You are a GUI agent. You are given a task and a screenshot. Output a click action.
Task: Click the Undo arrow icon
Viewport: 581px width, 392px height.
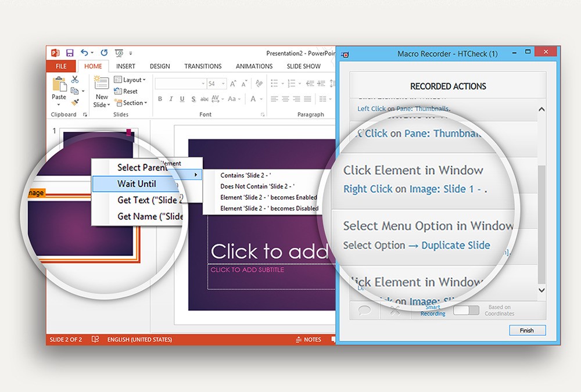coord(85,53)
